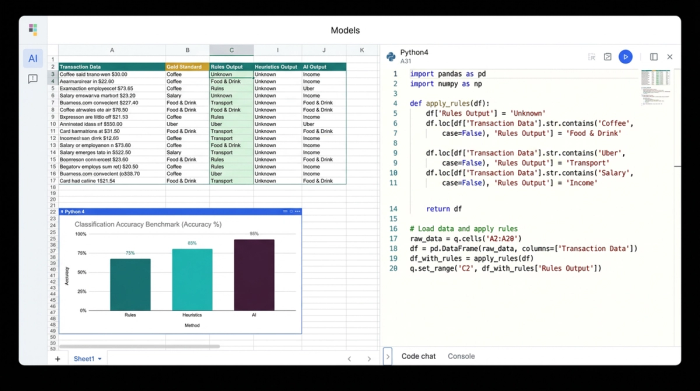
Task: Click code line 'import pandas as pd'
Action: coord(448,74)
